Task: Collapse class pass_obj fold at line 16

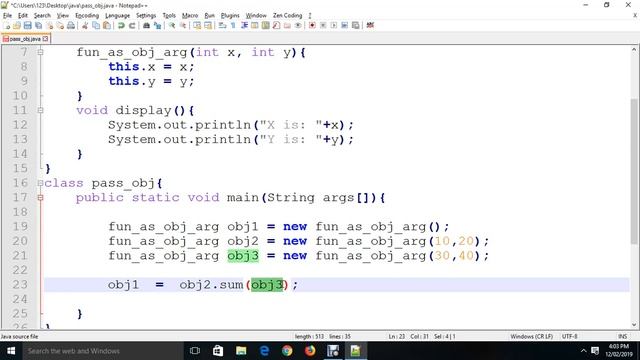Action: pos(40,183)
